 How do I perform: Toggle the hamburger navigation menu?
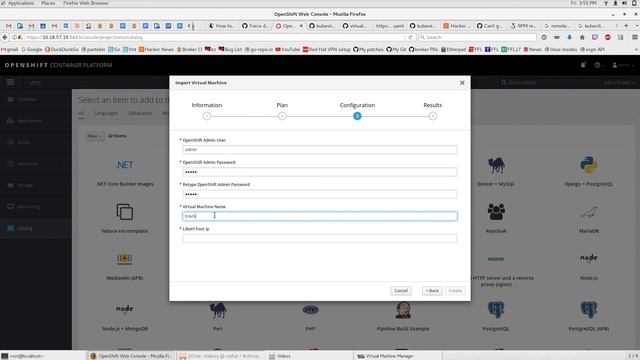10,82
